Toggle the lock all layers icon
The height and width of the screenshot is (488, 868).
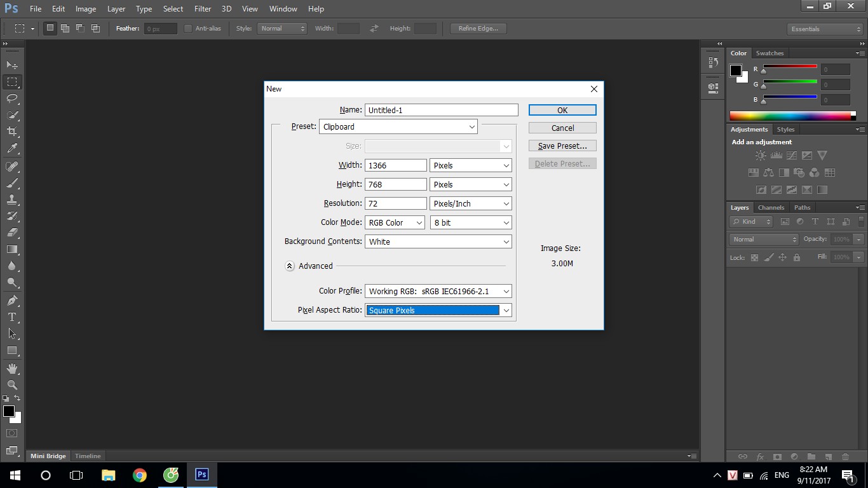797,257
